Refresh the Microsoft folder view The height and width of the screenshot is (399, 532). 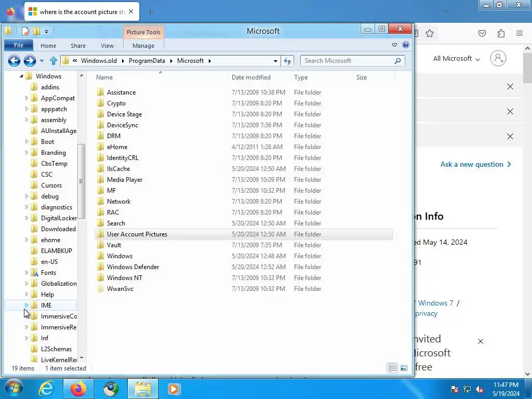pos(287,61)
